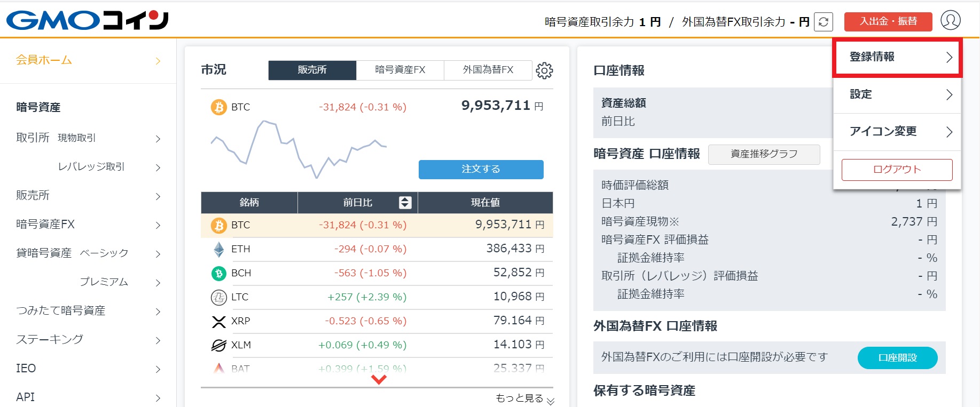Screen dimensions: 980x407
Task: Click ETH price 386,433 円
Action: pos(515,249)
